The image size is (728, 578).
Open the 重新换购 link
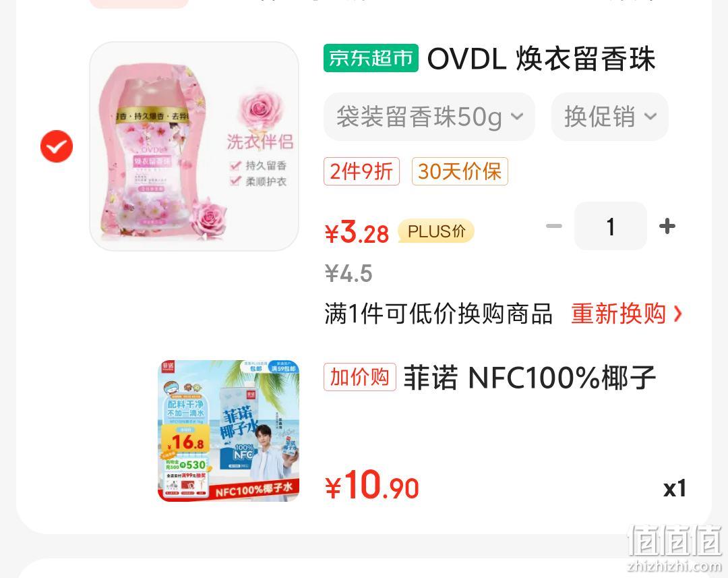click(618, 314)
